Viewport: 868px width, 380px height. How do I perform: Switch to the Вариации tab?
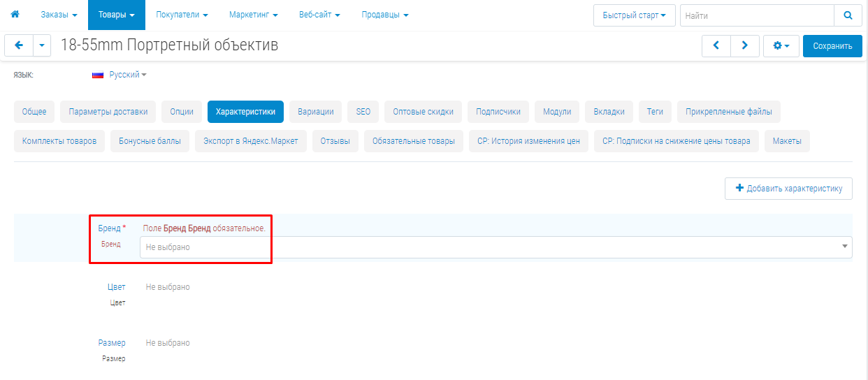pos(315,112)
